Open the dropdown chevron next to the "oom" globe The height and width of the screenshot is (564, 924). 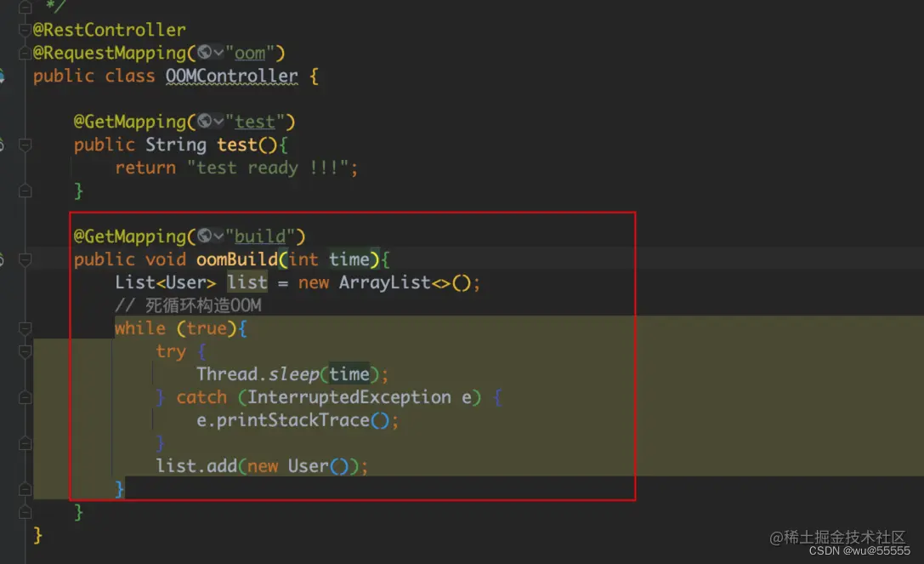pyautogui.click(x=218, y=53)
